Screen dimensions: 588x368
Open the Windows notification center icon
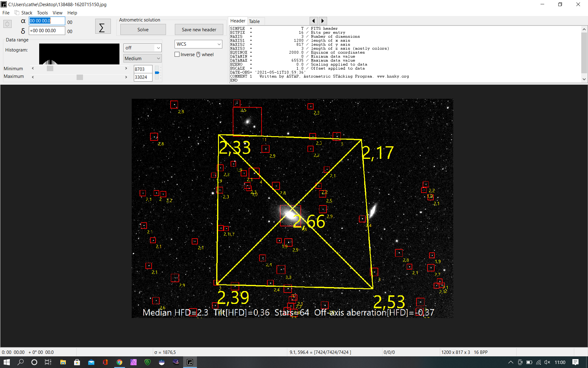point(575,362)
